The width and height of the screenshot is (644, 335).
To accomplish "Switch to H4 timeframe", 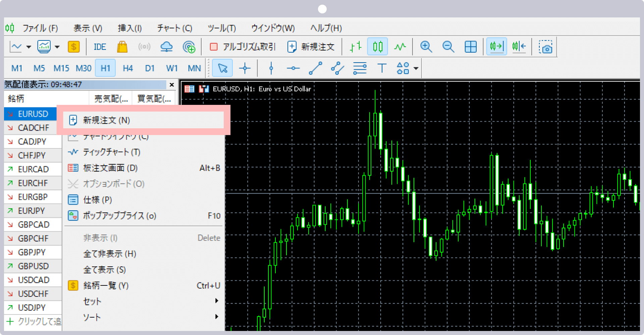I will pyautogui.click(x=128, y=68).
